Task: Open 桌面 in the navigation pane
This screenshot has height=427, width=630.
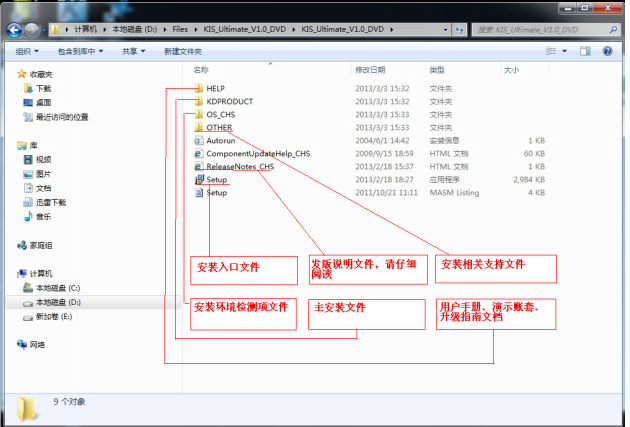Action: coord(44,102)
